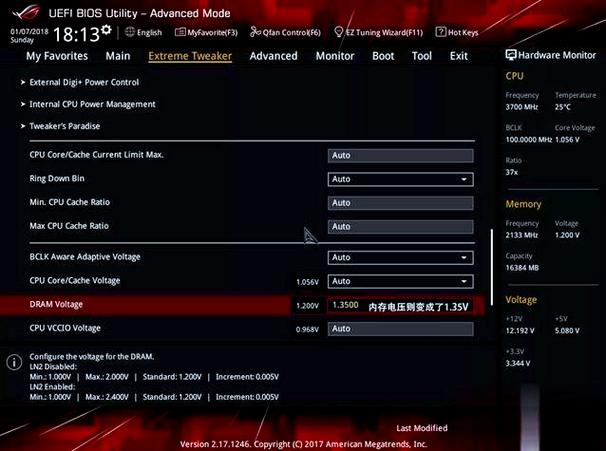
Task: Click the ROG logo icon
Action: coord(26,12)
